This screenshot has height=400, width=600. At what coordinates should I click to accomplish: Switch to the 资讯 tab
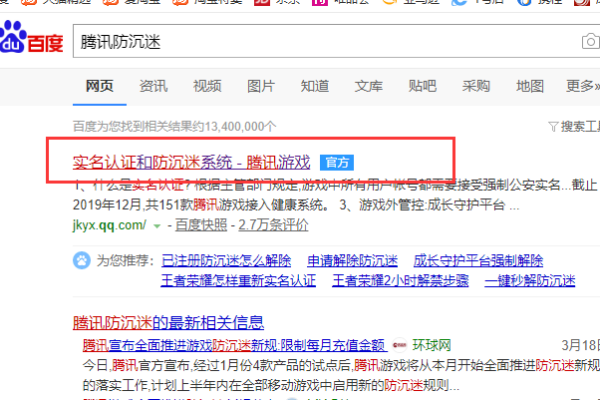(x=153, y=86)
